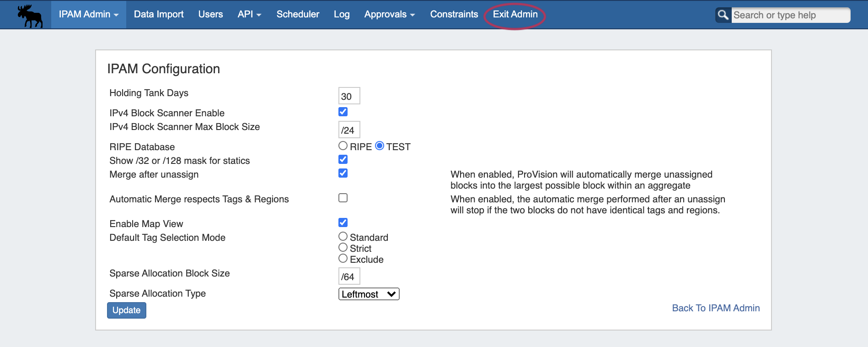Screen dimensions: 868x347
Task: Toggle Show /32 or /128 mask checkbox
Action: point(343,159)
